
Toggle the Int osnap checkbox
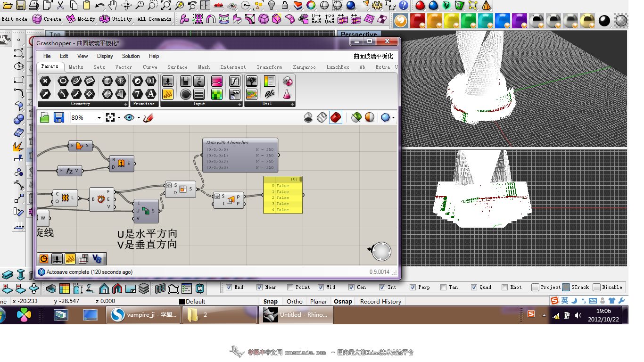(x=382, y=287)
